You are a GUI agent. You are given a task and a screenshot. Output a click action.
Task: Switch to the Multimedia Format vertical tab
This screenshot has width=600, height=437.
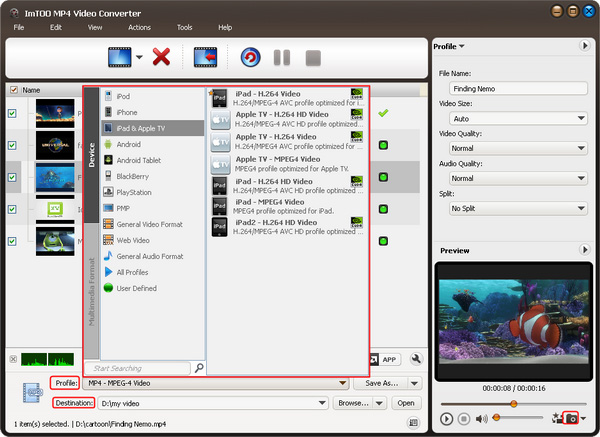[91, 292]
